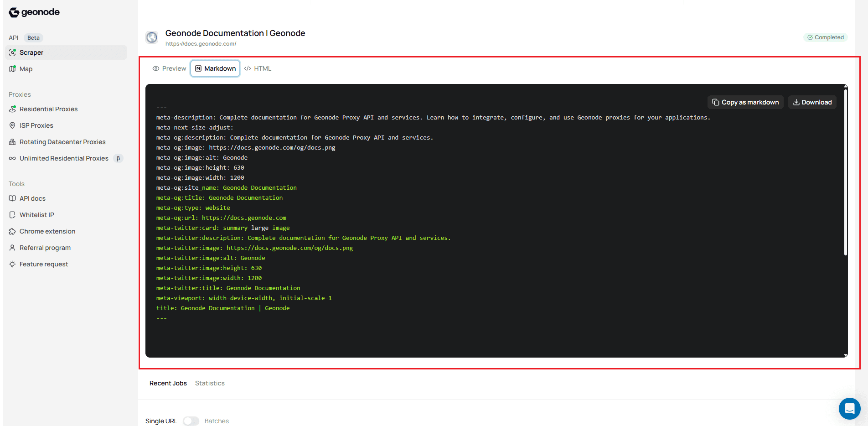The width and height of the screenshot is (868, 426).
Task: Click the Completed status badge
Action: [826, 37]
